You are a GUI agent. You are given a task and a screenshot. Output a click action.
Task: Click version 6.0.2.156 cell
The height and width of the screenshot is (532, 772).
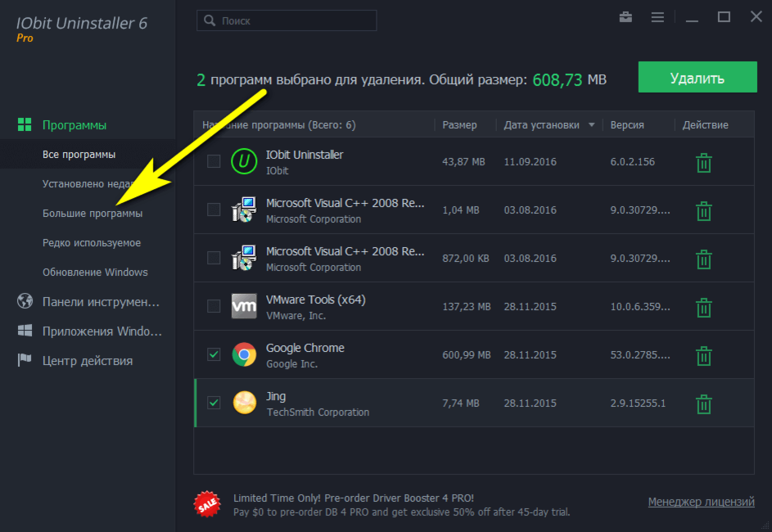click(x=633, y=162)
